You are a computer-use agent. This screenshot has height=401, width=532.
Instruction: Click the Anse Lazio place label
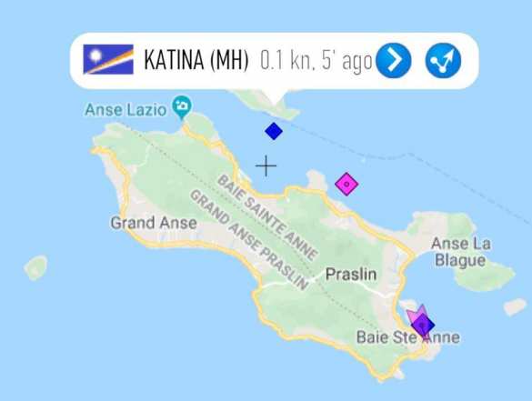[x=125, y=110]
